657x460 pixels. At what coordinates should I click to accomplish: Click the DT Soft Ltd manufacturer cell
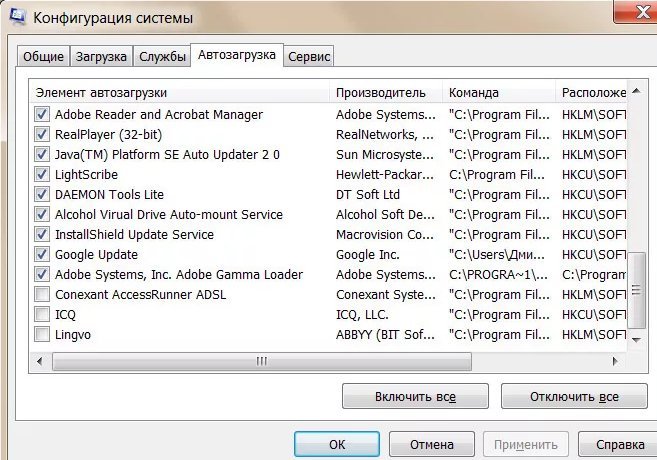368,194
